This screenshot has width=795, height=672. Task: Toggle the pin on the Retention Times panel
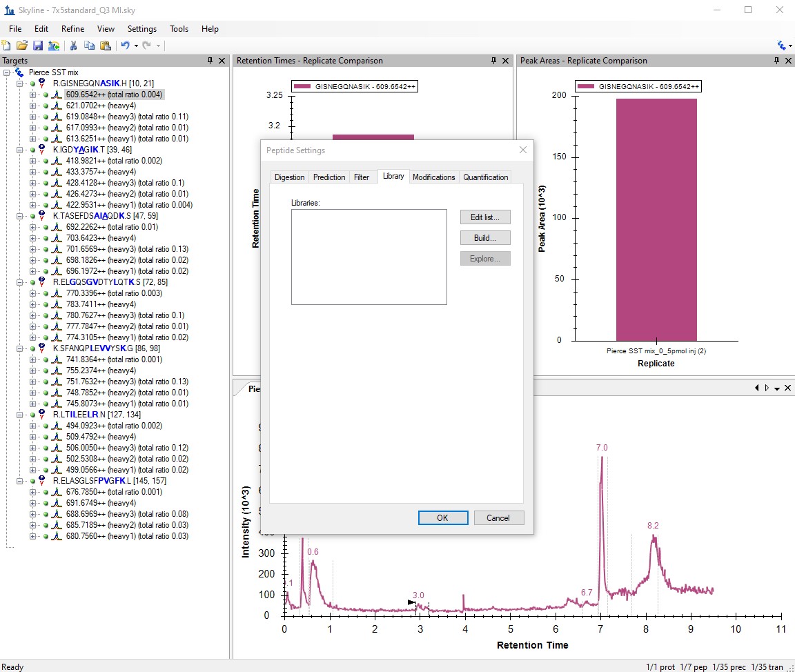pyautogui.click(x=494, y=61)
